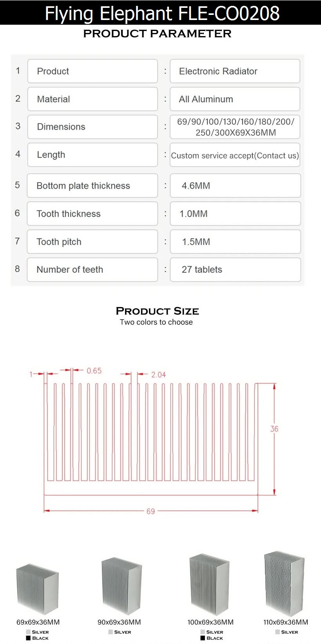This screenshot has width=321, height=644.
Task: Click the 110x69x36MM heatsink image
Action: point(284,583)
